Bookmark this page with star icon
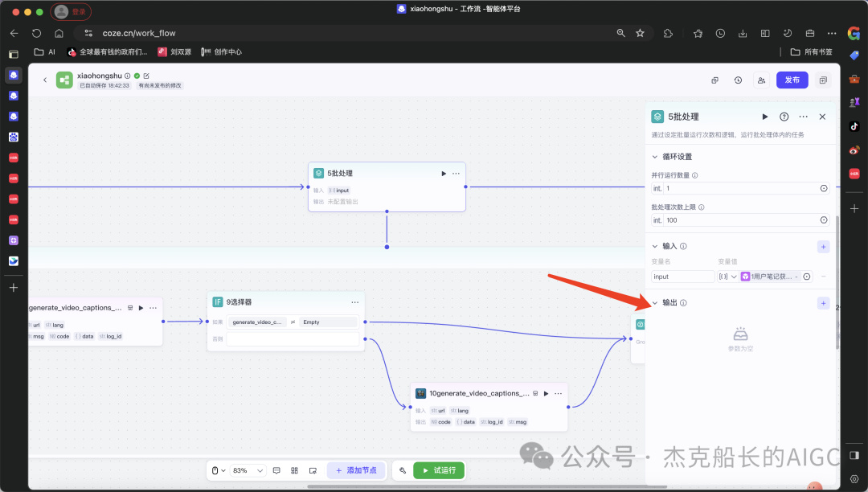Viewport: 868px width, 492px height. (640, 33)
